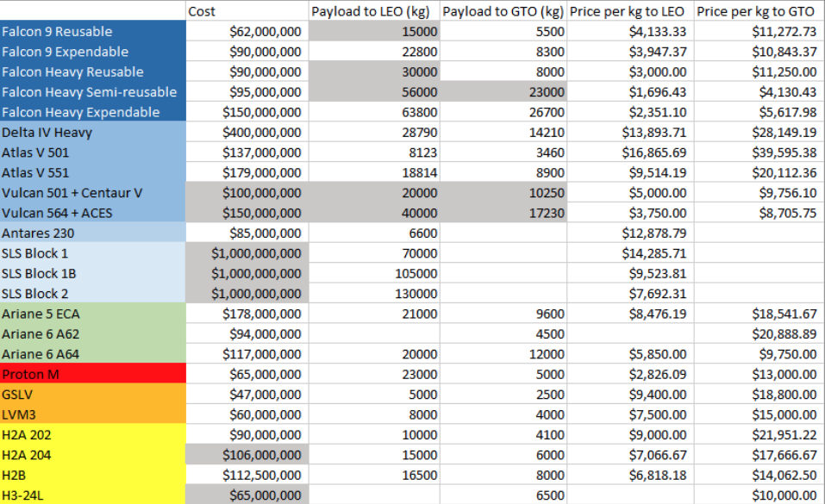This screenshot has width=825, height=504.
Task: Select the $85,000,000 Antares cost cell
Action: tap(247, 233)
